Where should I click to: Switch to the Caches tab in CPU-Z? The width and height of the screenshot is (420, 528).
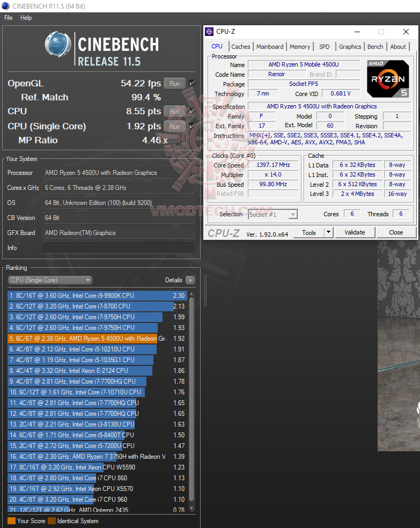click(241, 47)
